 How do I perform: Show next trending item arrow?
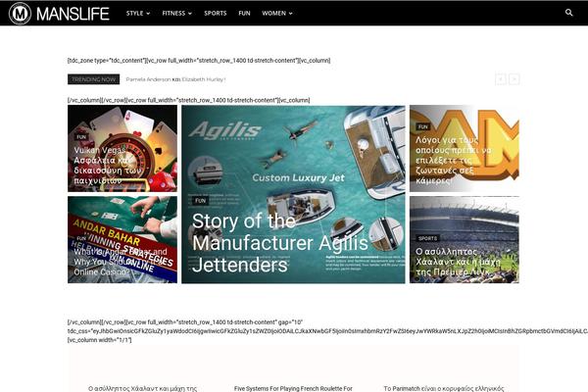(x=514, y=79)
